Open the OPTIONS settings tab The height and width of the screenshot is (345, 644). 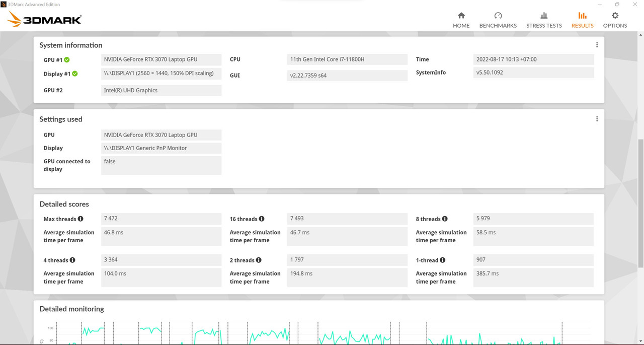(615, 20)
